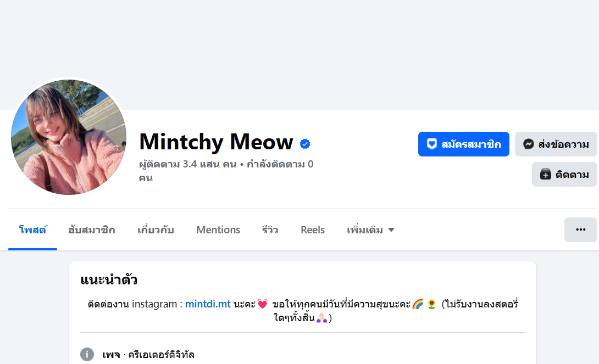Open the three-dots page options menu

pyautogui.click(x=581, y=229)
